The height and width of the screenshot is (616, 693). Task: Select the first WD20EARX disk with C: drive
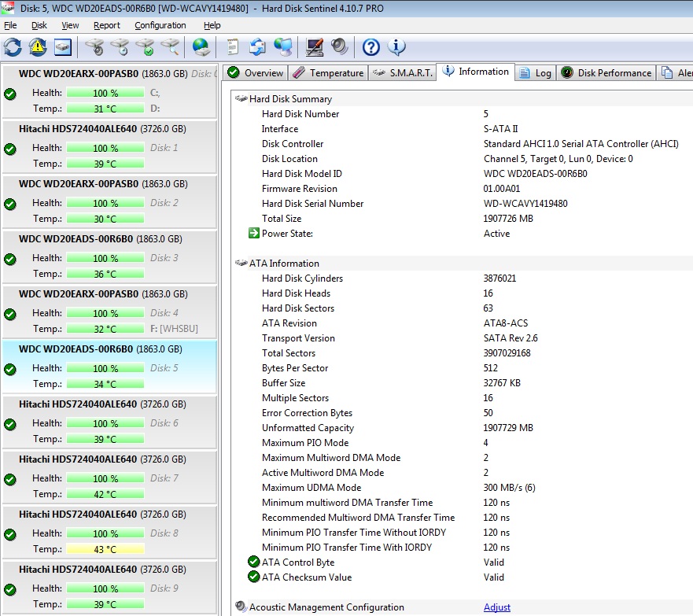(x=109, y=91)
